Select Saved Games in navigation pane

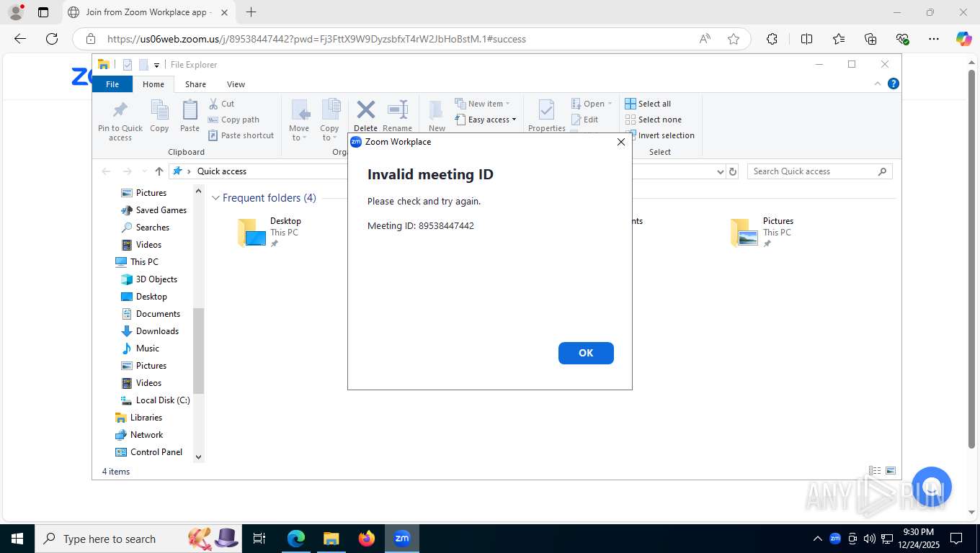pyautogui.click(x=153, y=210)
